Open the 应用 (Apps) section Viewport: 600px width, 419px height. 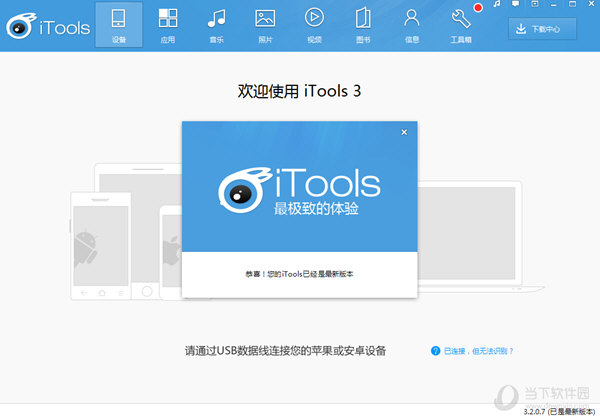(168, 24)
